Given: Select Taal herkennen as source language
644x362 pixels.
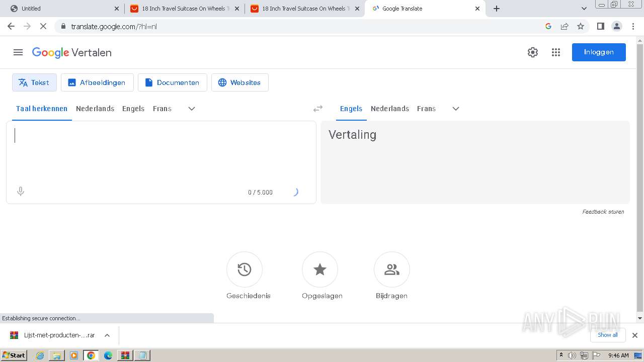Looking at the screenshot, I should 42,109.
